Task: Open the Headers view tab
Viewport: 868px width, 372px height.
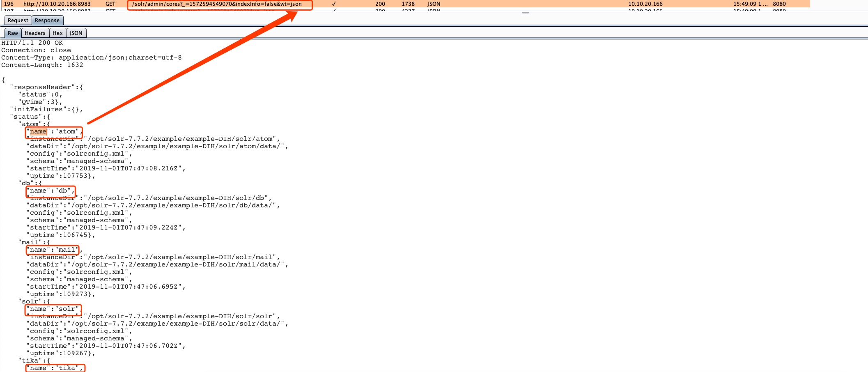Action: pos(35,33)
